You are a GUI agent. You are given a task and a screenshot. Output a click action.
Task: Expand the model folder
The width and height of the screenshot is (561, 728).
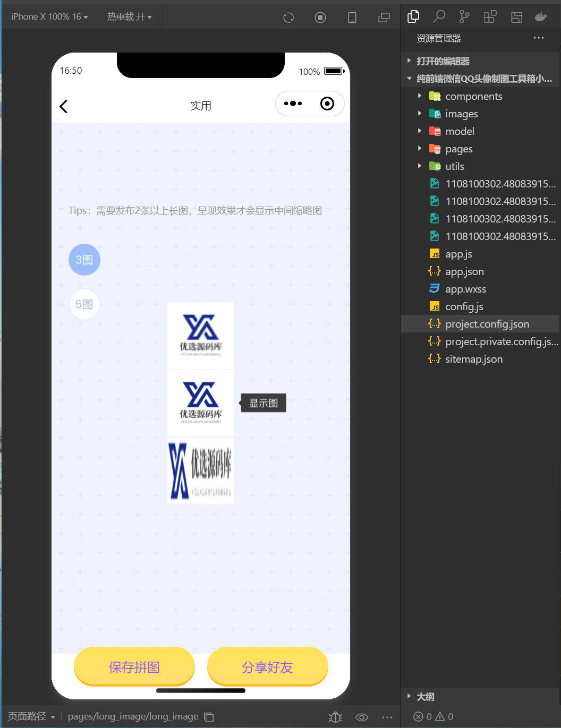click(x=481, y=131)
